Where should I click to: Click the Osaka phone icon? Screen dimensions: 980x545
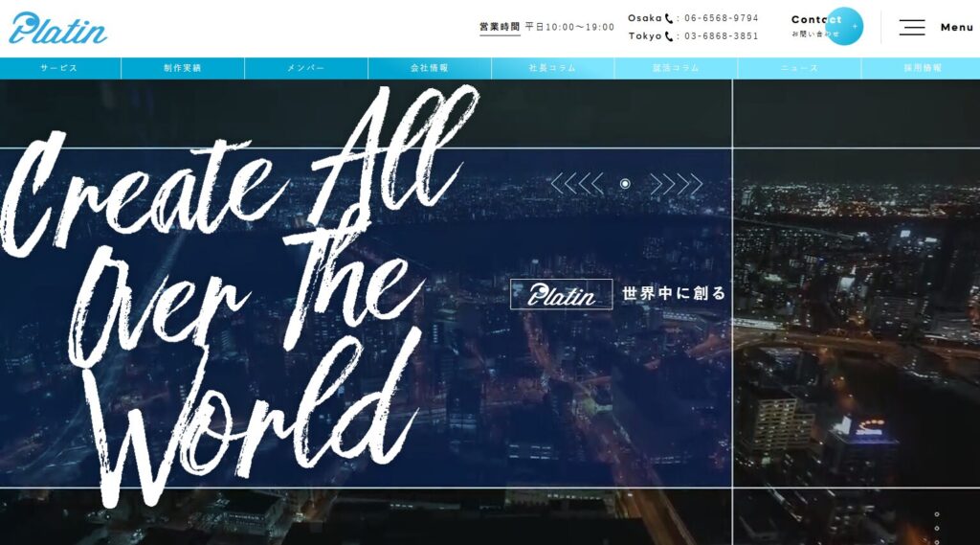669,18
